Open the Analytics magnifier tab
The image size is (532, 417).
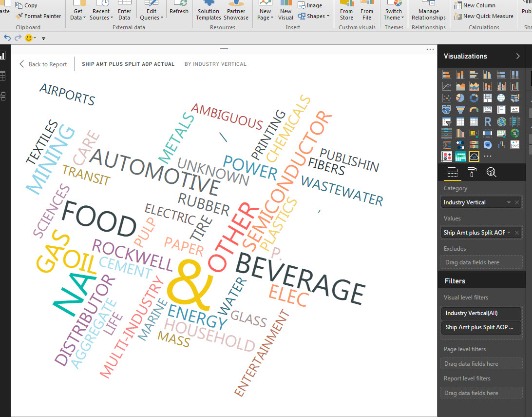tap(491, 173)
